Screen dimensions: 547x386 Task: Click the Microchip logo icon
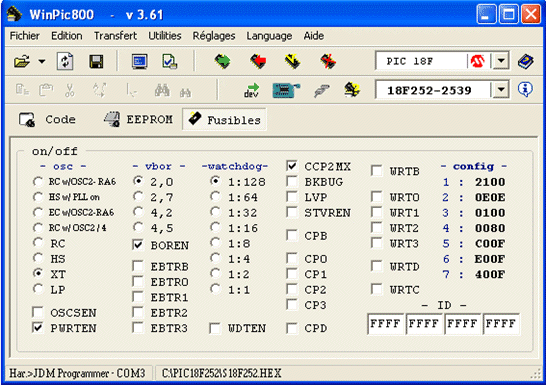point(478,61)
